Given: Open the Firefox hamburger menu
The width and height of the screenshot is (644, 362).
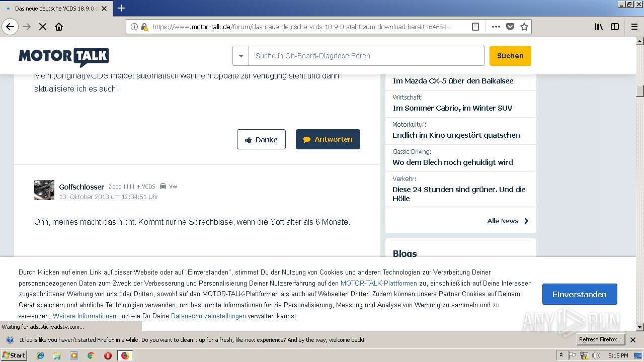Looking at the screenshot, I should pyautogui.click(x=634, y=27).
